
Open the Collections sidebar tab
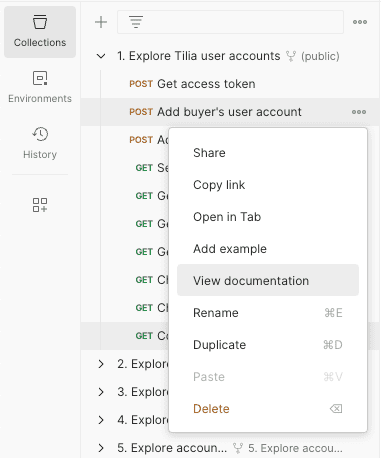tap(40, 32)
